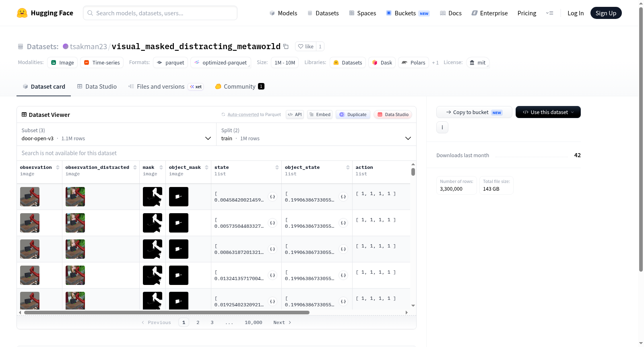This screenshot has width=644, height=347.
Task: Go to page 3 of results
Action: click(212, 322)
